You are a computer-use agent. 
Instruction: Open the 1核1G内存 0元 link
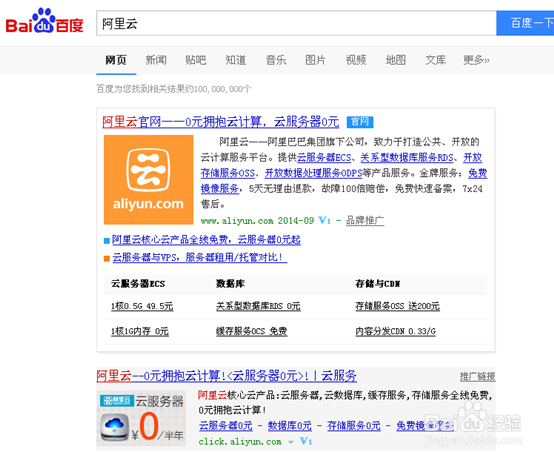click(x=140, y=331)
